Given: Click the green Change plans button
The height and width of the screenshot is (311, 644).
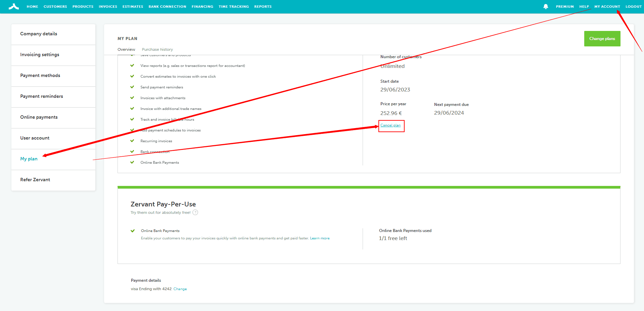Looking at the screenshot, I should pyautogui.click(x=602, y=39).
